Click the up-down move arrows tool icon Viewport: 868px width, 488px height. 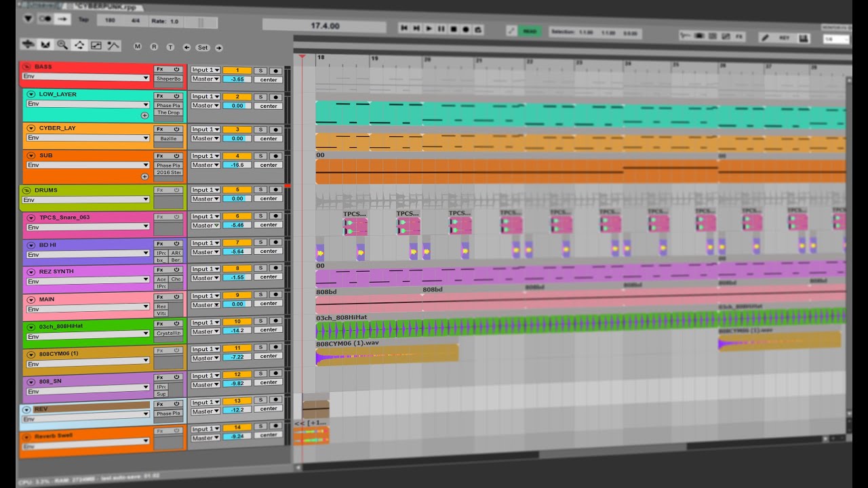click(28, 44)
